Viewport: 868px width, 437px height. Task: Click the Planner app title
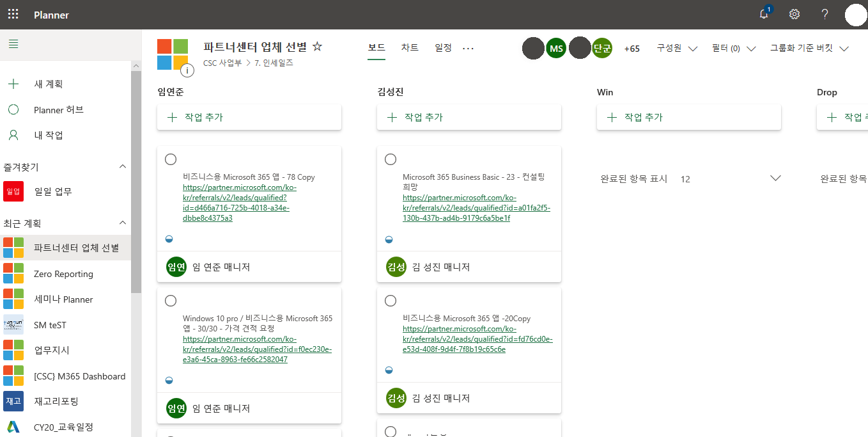[51, 15]
